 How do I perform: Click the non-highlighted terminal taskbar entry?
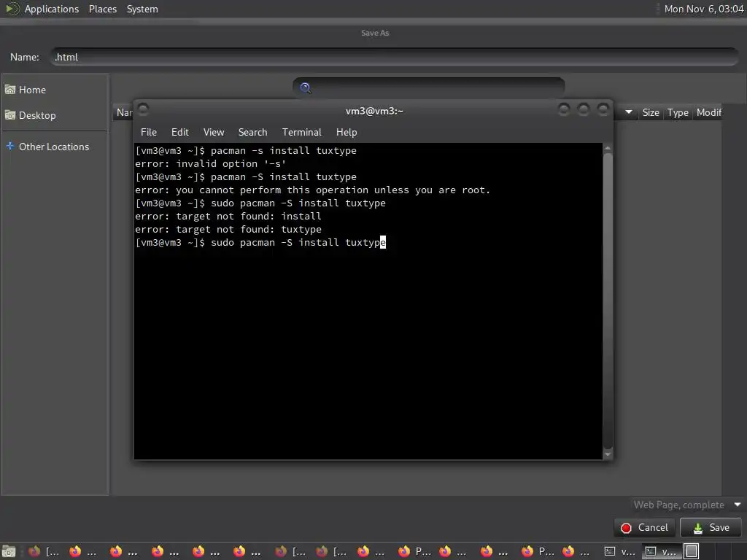click(x=620, y=552)
